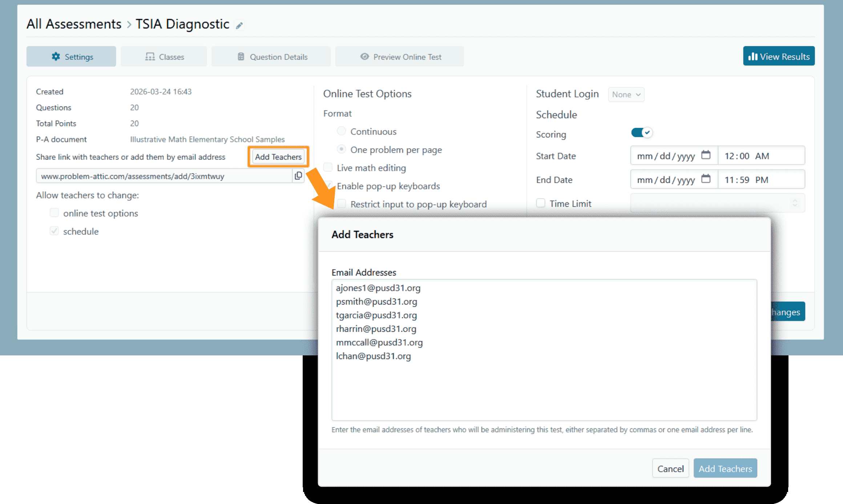This screenshot has height=504, width=843.
Task: Select the Continuous format radio button
Action: click(341, 131)
